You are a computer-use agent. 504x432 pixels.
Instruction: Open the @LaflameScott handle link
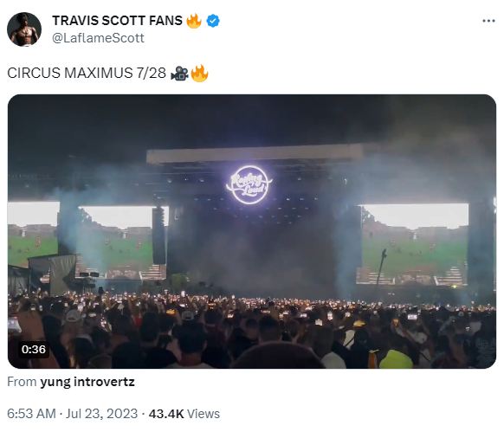[x=98, y=38]
